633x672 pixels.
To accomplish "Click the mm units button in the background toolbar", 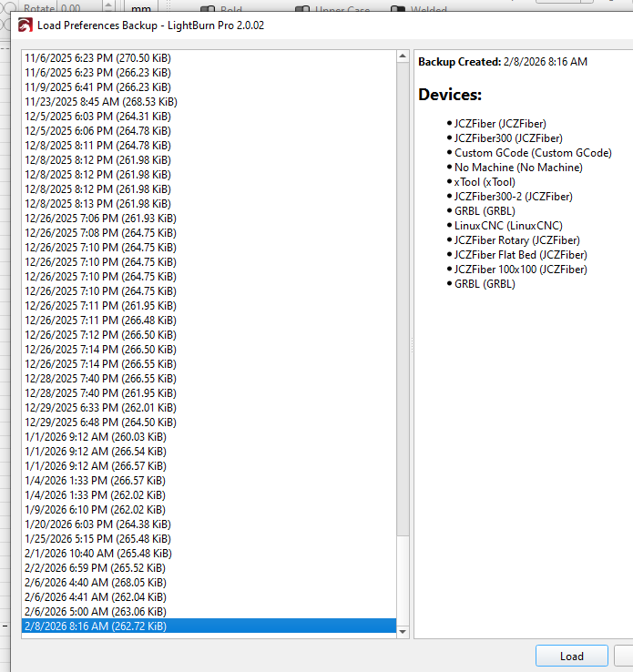I will point(141,7).
